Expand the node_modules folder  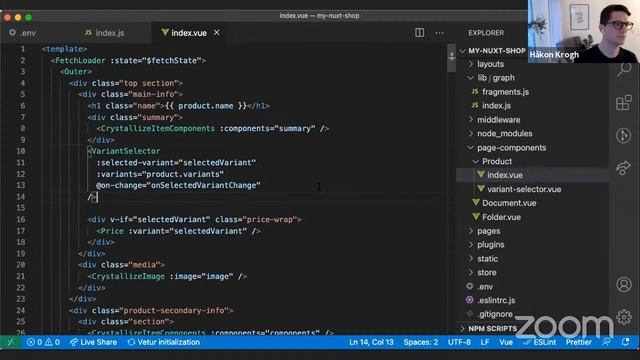[x=504, y=133]
